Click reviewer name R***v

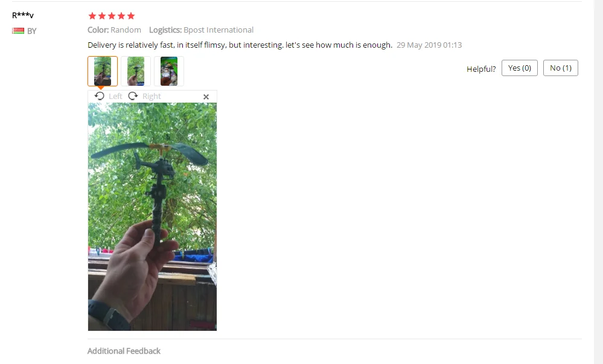tap(23, 15)
